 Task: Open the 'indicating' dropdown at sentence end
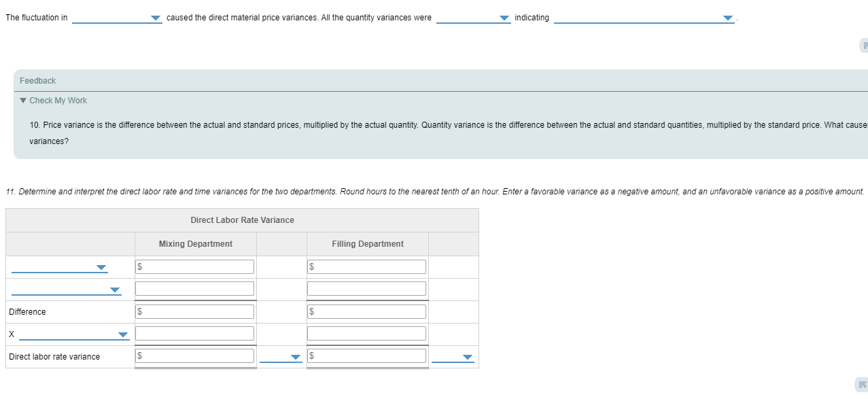click(x=727, y=18)
